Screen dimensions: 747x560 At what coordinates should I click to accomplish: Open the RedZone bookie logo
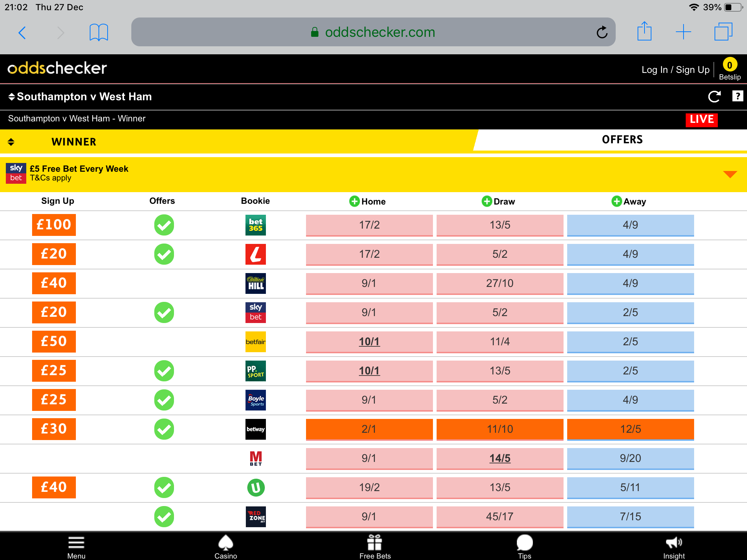click(256, 517)
